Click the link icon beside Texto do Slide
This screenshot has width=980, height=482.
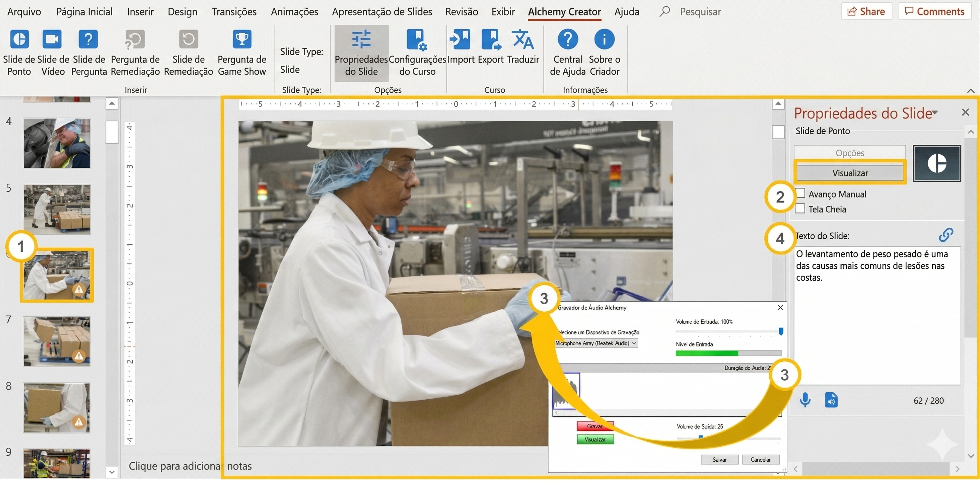[946, 235]
